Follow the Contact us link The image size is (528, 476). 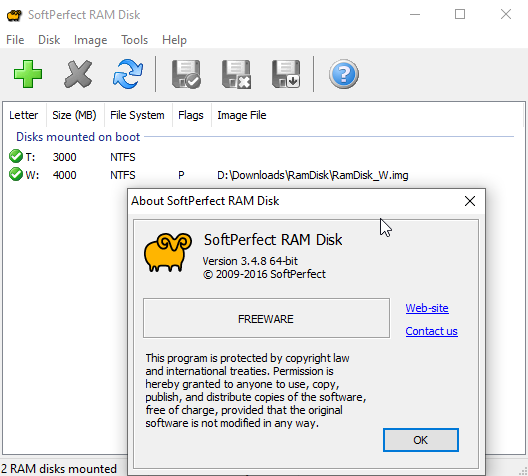pos(431,331)
